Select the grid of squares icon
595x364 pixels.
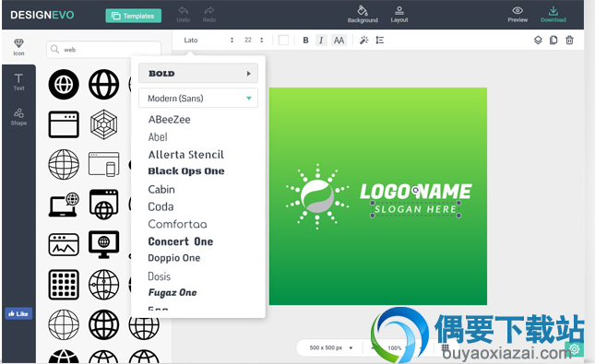tap(64, 285)
